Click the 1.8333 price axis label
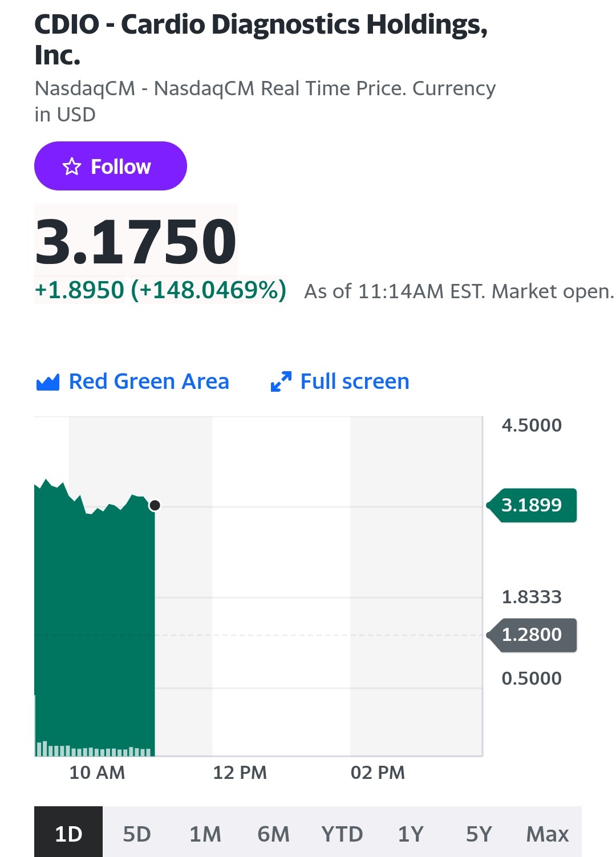The image size is (616, 857). (x=532, y=597)
